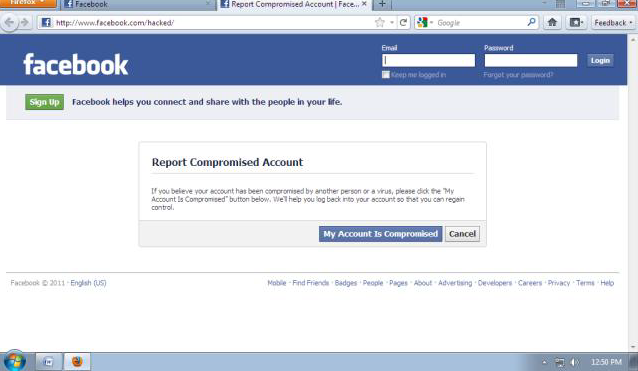The image size is (638, 371).
Task: Click the browser Forward arrow button
Action: click(x=25, y=22)
